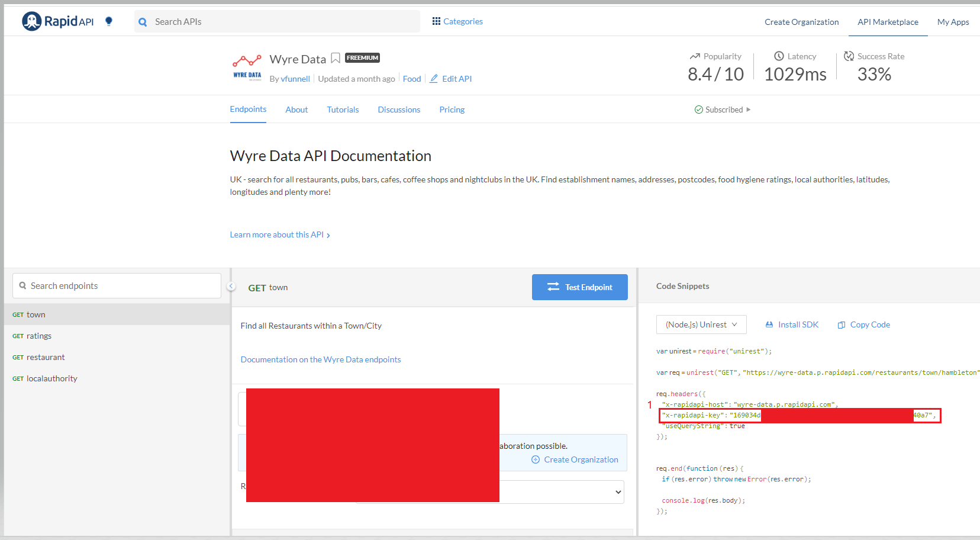
Task: Click the Subscribed checkmark icon
Action: pos(699,110)
